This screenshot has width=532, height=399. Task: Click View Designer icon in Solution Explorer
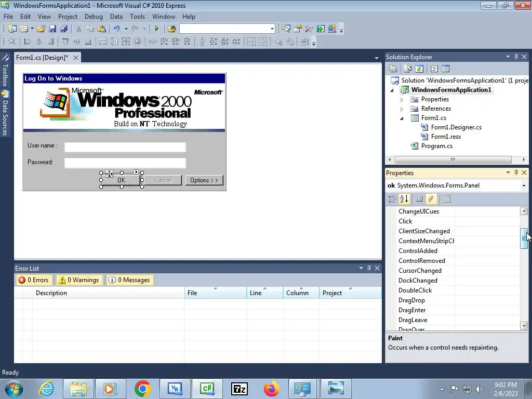[x=445, y=69]
